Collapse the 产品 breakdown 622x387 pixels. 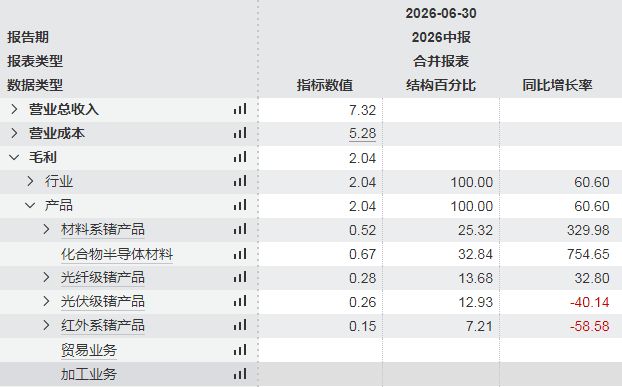(x=31, y=205)
